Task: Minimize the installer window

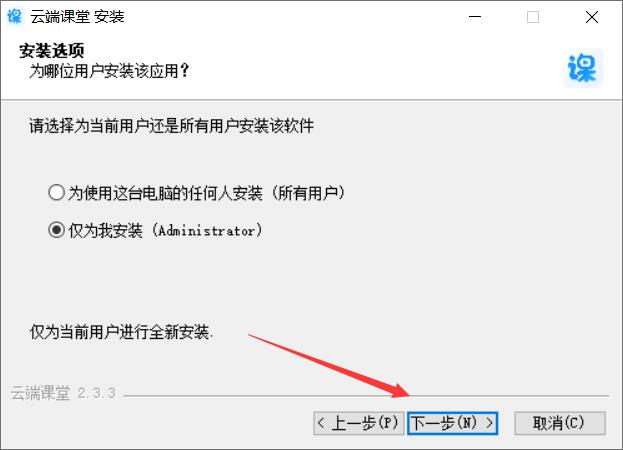Action: point(474,17)
